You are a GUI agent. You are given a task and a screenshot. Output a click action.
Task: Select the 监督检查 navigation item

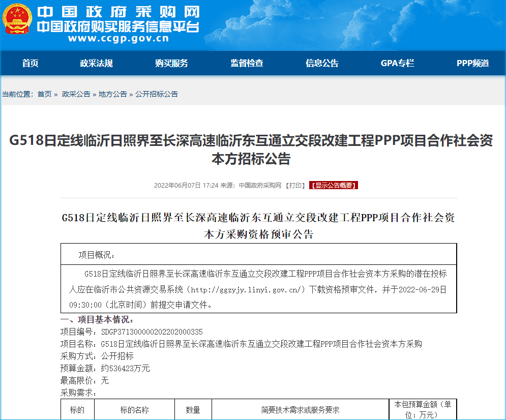[x=247, y=63]
